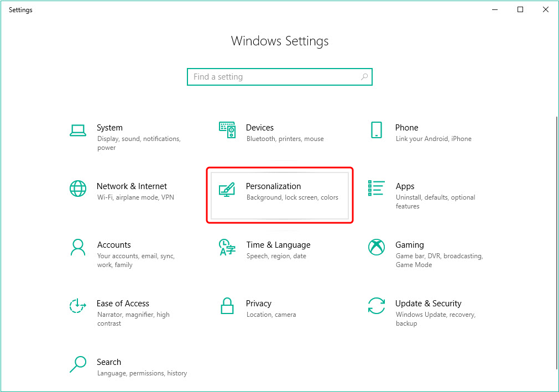The height and width of the screenshot is (392, 559).
Task: Click 'Wi-Fi, airplane mode, VPN' text
Action: coord(135,197)
